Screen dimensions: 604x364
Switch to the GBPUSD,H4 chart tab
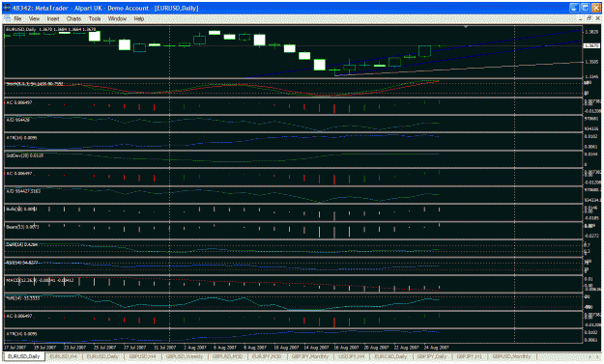142,356
